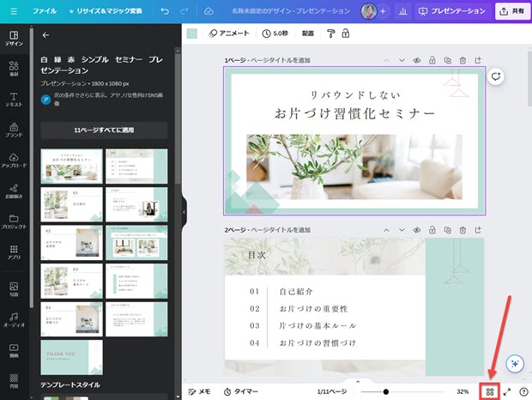Click the zoom slider handle

(386, 391)
